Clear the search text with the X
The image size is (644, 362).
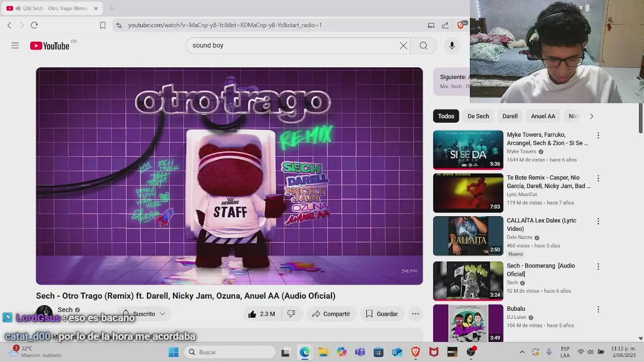[x=403, y=46]
